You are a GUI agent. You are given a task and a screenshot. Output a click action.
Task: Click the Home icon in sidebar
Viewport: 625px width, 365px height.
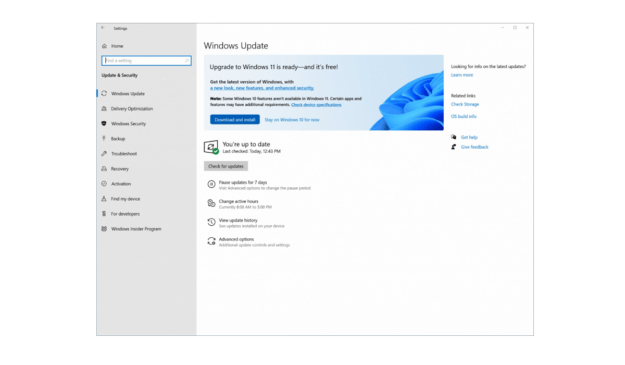point(104,46)
